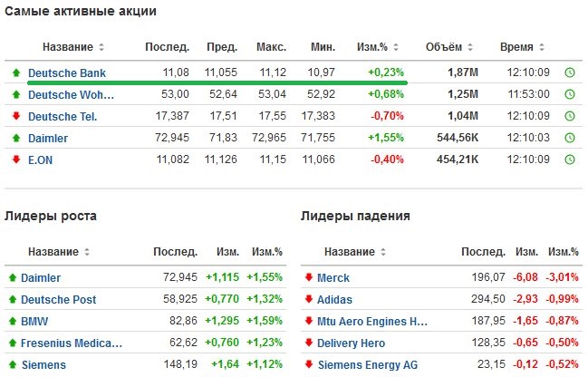Open the Deutsche Tel. stock link
The image size is (588, 377).
pos(63,116)
